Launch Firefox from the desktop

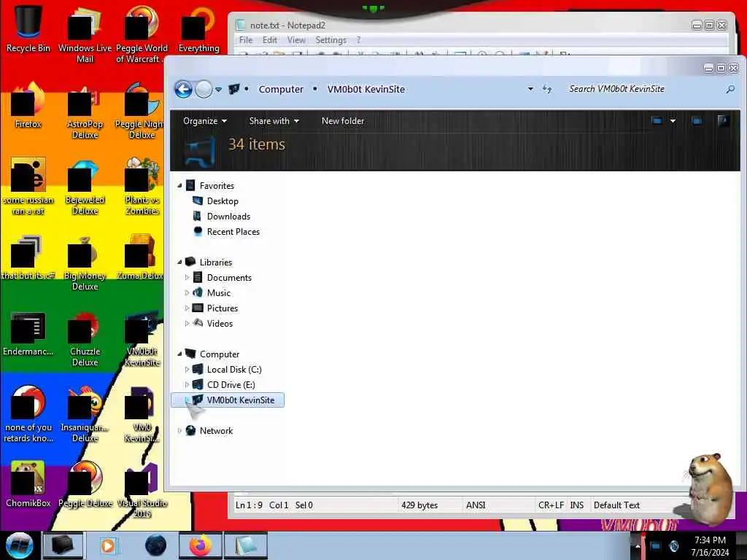pyautogui.click(x=28, y=106)
